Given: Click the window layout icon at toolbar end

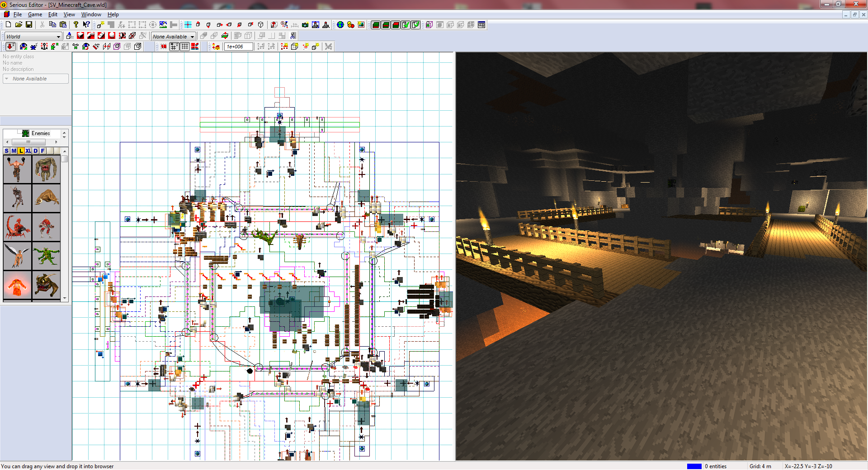Looking at the screenshot, I should [x=481, y=25].
